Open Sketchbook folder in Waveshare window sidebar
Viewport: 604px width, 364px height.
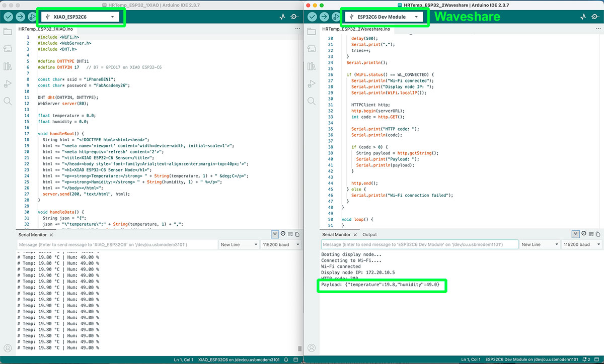pos(312,32)
